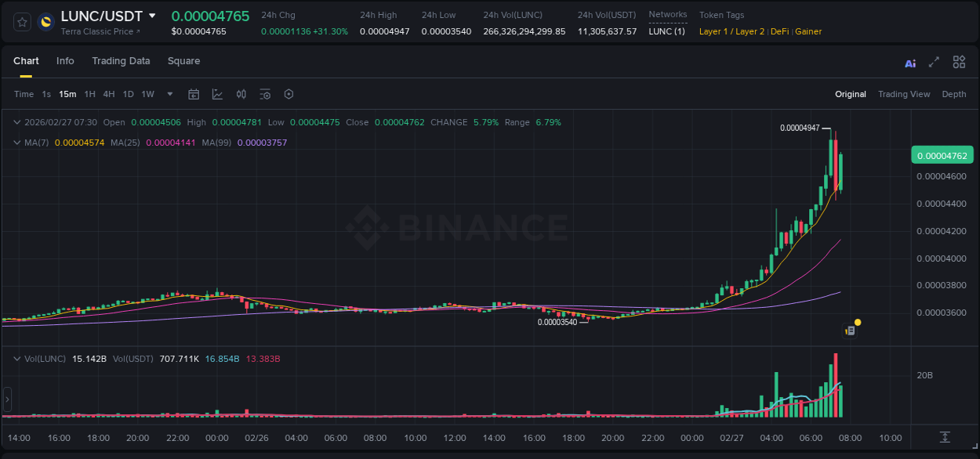Switch to the Depth view
Viewport: 980px width, 459px height.
tap(953, 94)
